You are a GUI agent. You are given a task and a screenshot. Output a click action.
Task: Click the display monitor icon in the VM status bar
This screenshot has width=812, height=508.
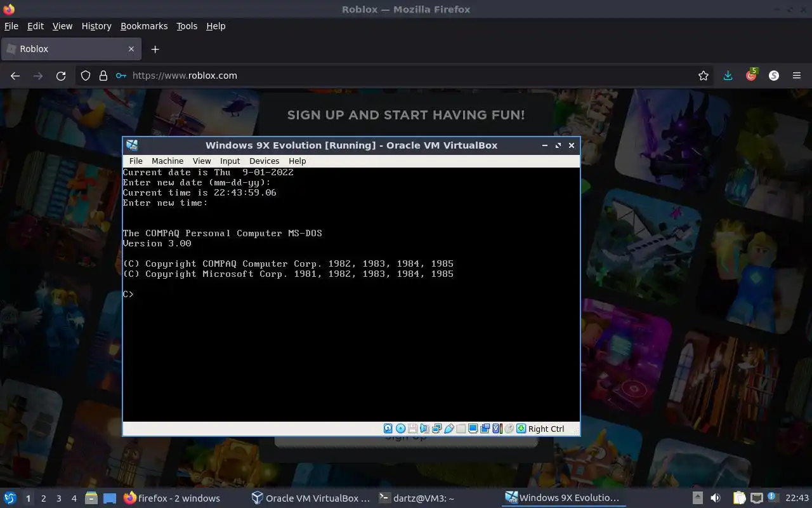tap(473, 429)
